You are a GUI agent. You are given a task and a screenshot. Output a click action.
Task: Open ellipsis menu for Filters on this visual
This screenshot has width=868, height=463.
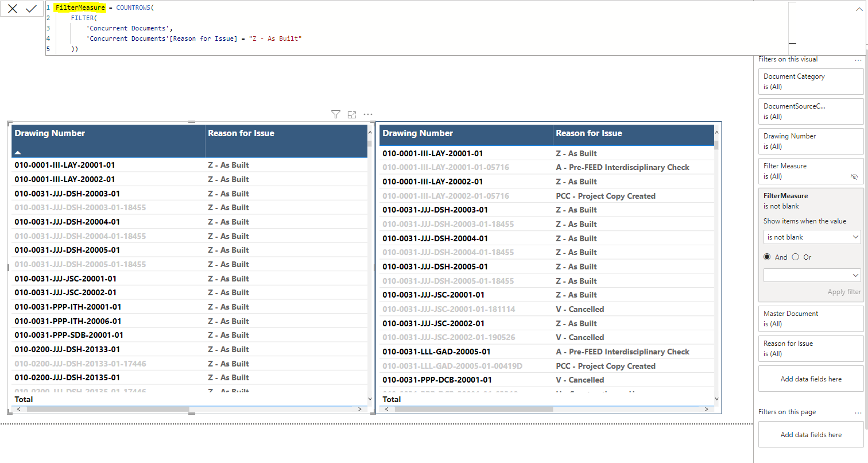858,59
